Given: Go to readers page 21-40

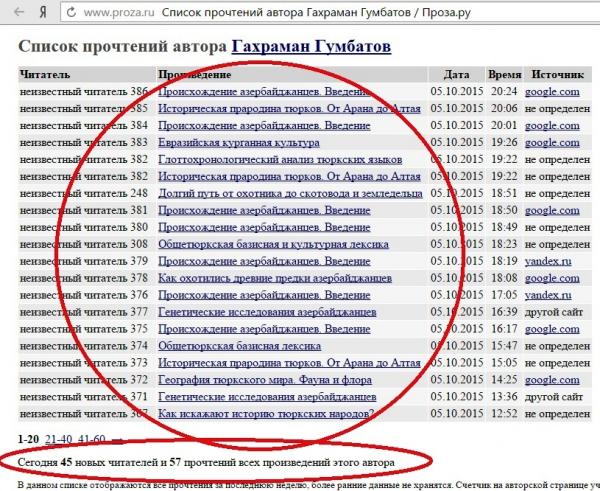Looking at the screenshot, I should coord(59,439).
